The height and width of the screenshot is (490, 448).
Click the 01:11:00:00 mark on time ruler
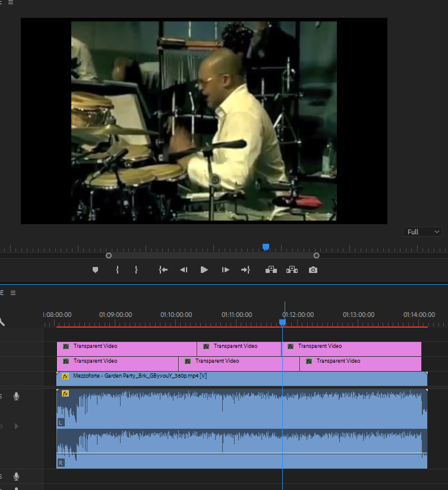(x=236, y=315)
